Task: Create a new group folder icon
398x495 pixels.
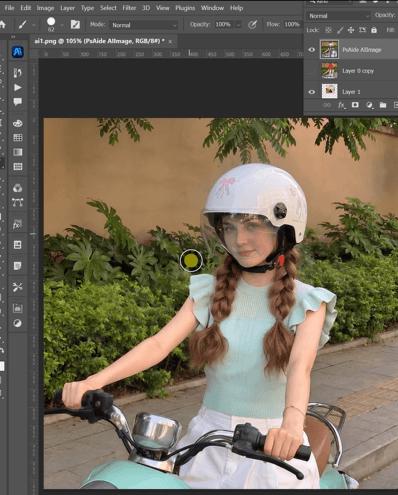Action: [x=383, y=105]
